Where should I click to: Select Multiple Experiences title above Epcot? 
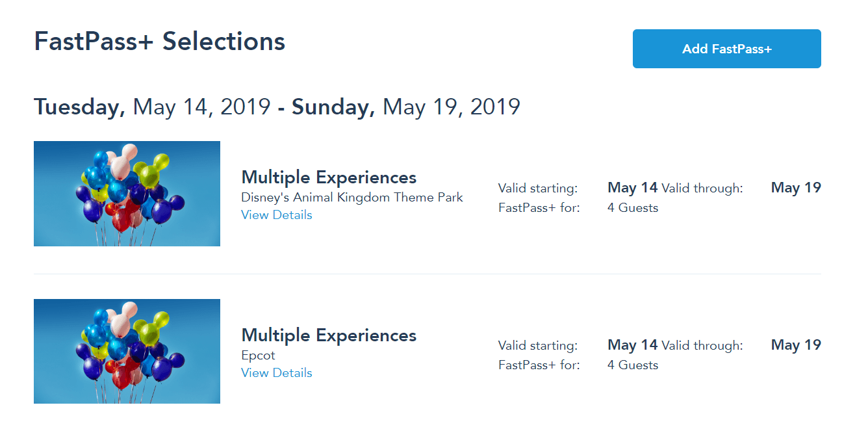click(x=329, y=335)
